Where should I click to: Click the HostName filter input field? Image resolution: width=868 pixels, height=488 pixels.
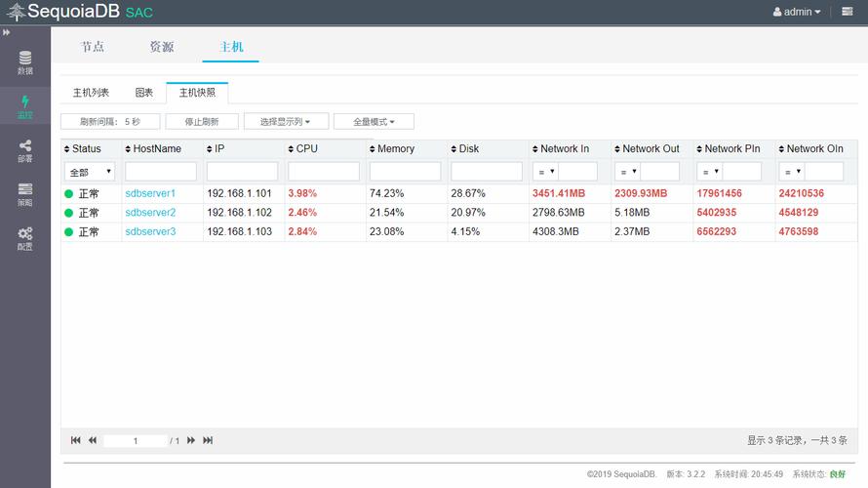pos(161,172)
